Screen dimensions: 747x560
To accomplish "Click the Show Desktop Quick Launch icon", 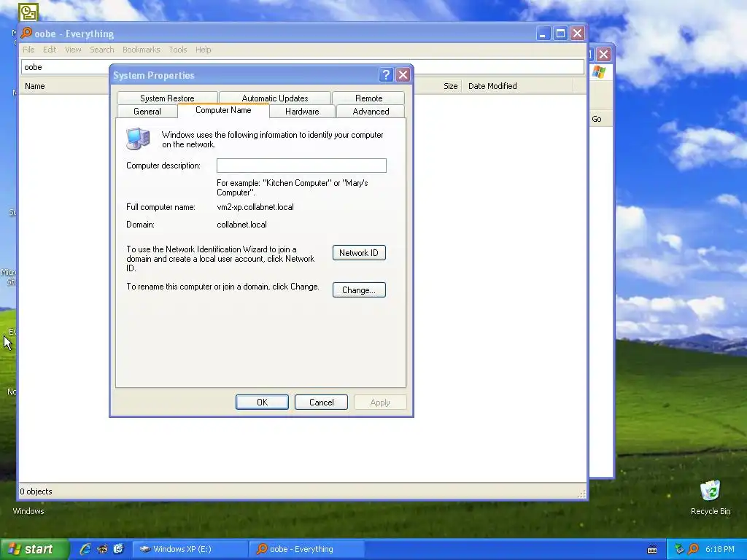I will coord(119,549).
